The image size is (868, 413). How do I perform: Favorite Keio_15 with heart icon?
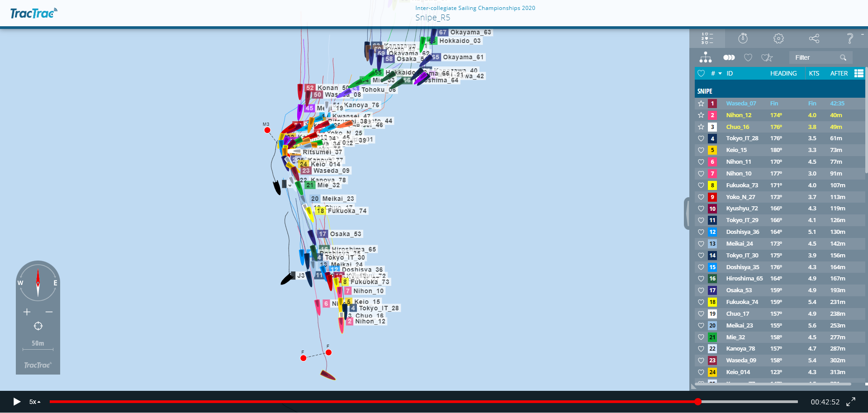701,150
